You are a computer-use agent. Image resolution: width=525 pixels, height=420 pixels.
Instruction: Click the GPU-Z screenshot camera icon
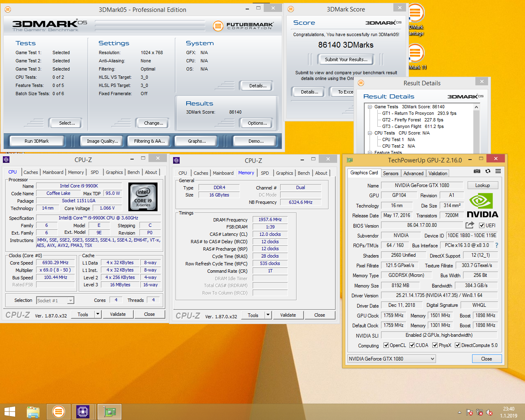point(477,171)
